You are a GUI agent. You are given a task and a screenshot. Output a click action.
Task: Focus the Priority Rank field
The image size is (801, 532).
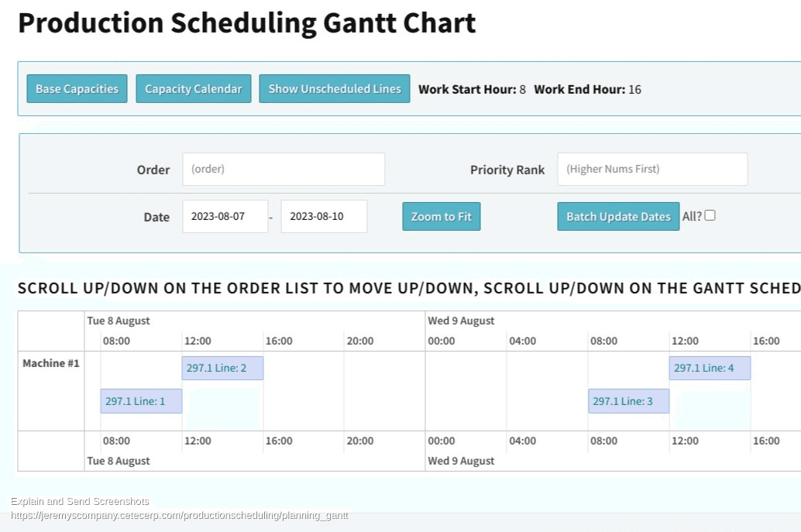click(651, 169)
